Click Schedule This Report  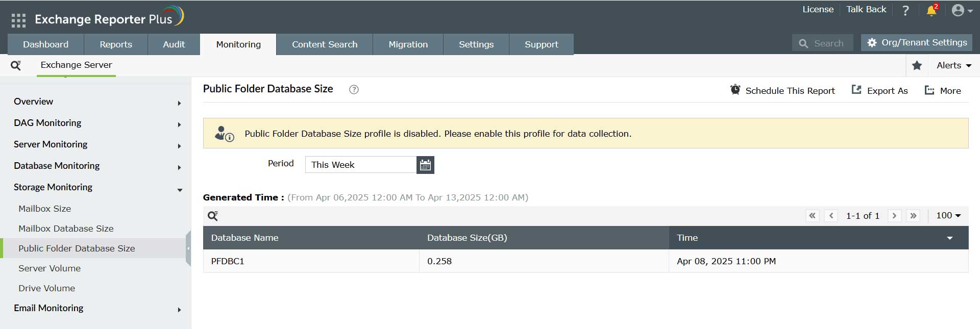pos(782,90)
